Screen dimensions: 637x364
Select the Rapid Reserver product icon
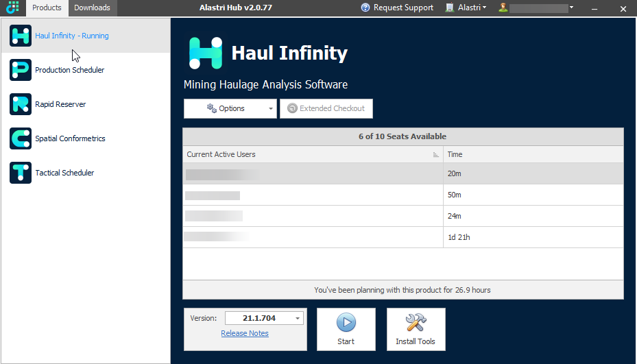click(x=21, y=104)
